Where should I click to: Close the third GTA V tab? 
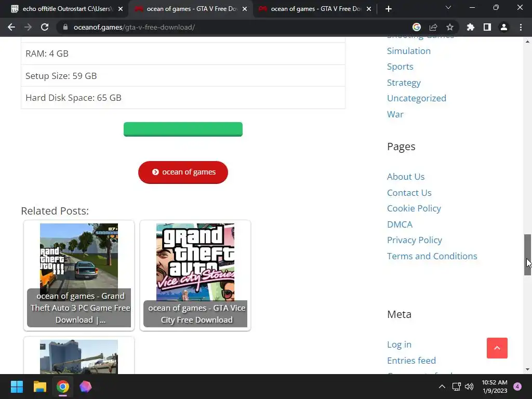coord(369,9)
